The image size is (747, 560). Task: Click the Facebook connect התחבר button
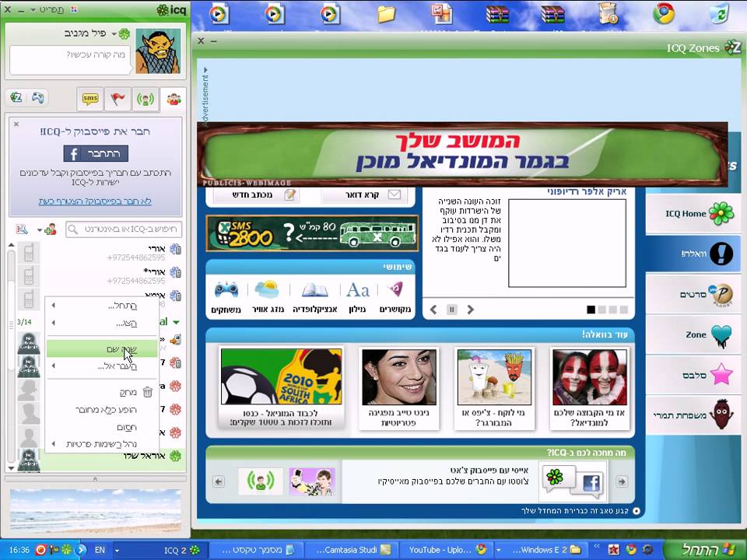(x=96, y=153)
